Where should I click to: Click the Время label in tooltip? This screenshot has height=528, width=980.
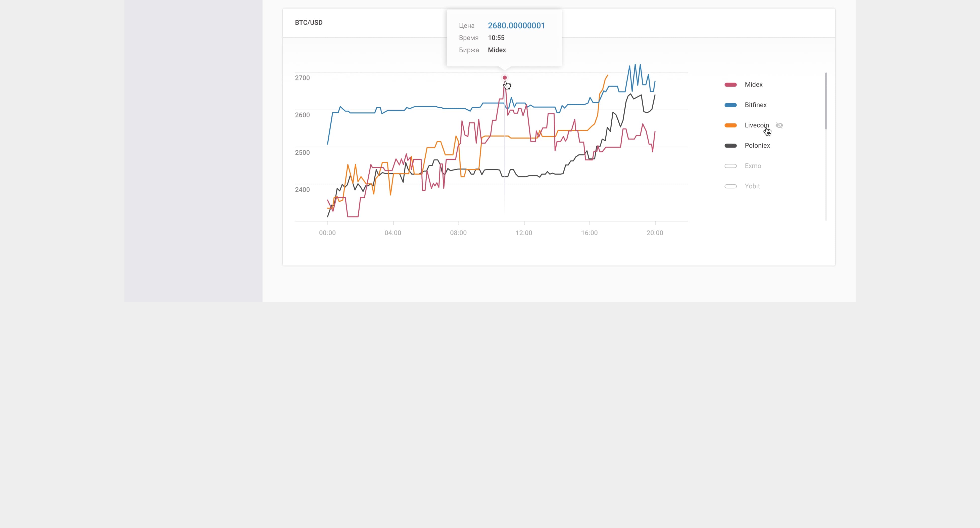coord(469,38)
